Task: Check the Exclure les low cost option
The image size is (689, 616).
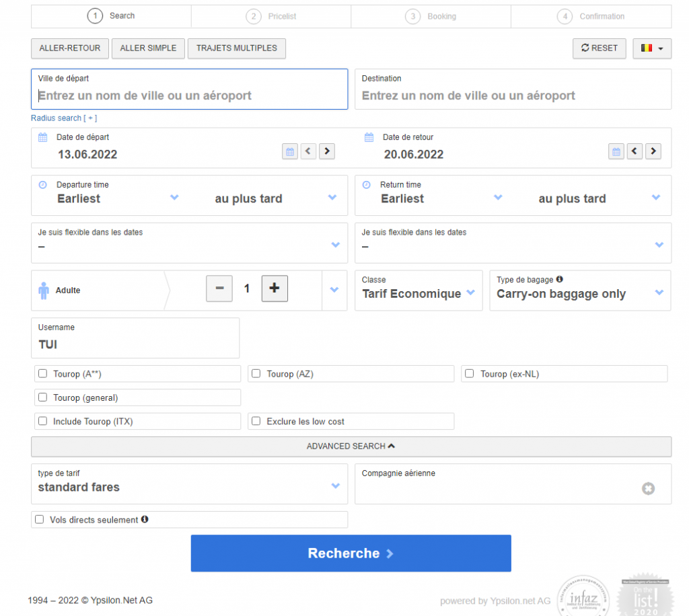Action: click(x=256, y=422)
